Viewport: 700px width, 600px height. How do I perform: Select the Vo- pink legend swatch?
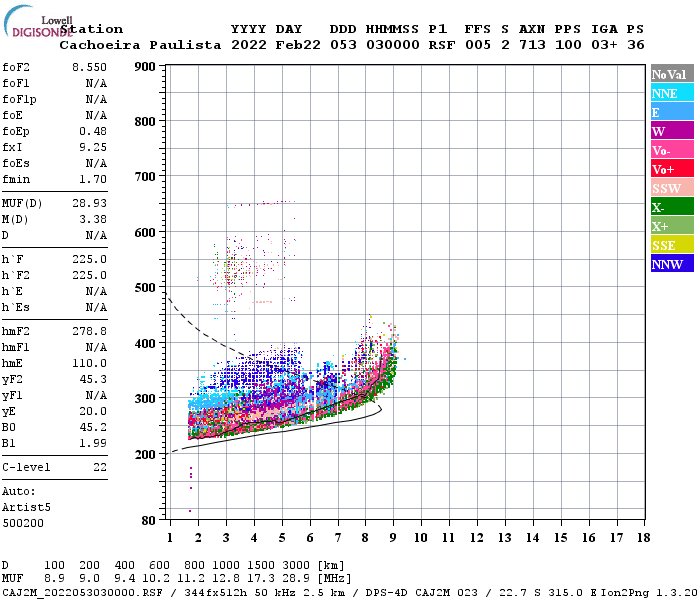tap(672, 150)
